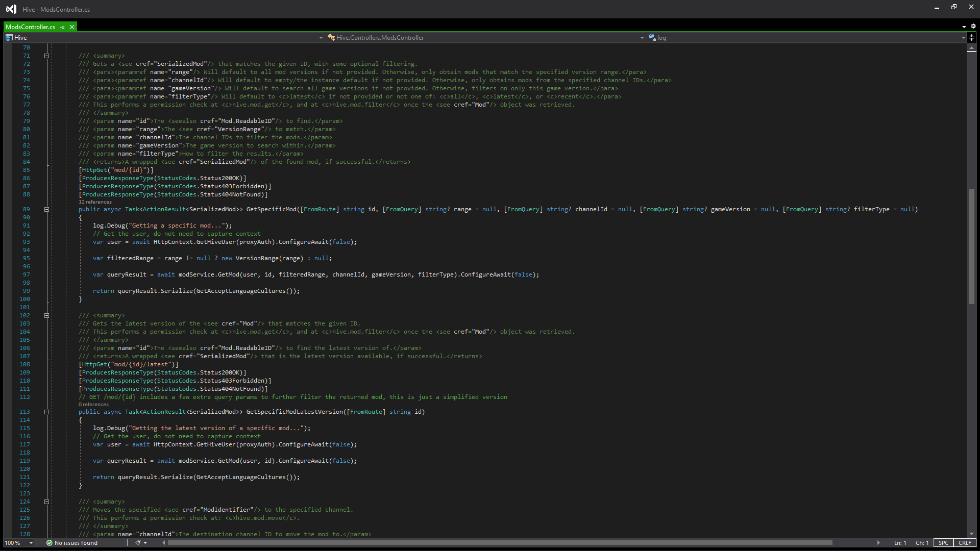This screenshot has height=551, width=980.
Task: Click the Hive project icon in dropdown
Action: [9, 38]
